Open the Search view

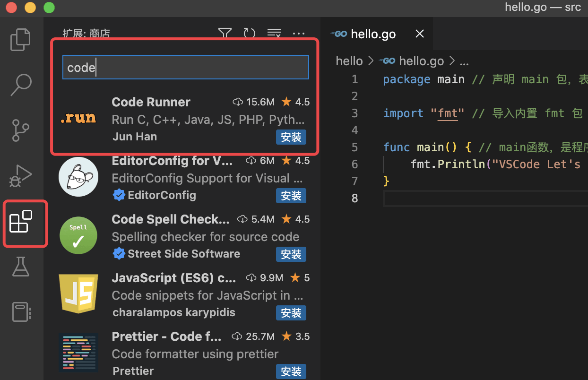(20, 85)
